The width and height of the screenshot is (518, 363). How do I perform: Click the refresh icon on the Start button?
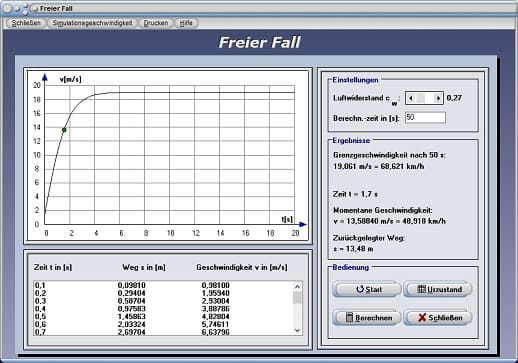(x=359, y=289)
